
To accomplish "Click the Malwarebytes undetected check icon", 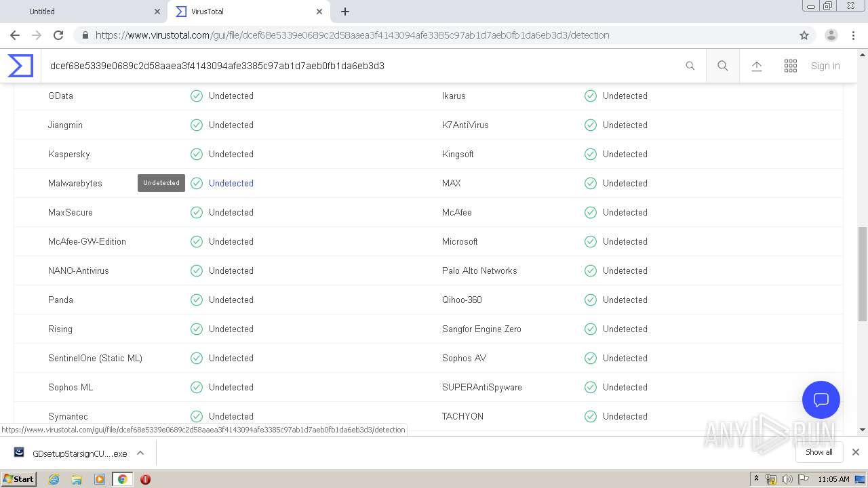I will [x=197, y=183].
